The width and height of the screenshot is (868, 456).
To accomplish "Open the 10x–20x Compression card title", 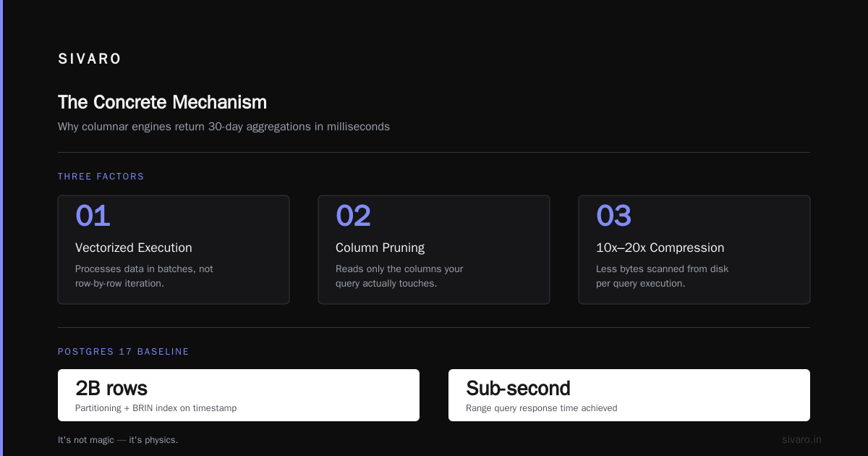I will [x=660, y=248].
